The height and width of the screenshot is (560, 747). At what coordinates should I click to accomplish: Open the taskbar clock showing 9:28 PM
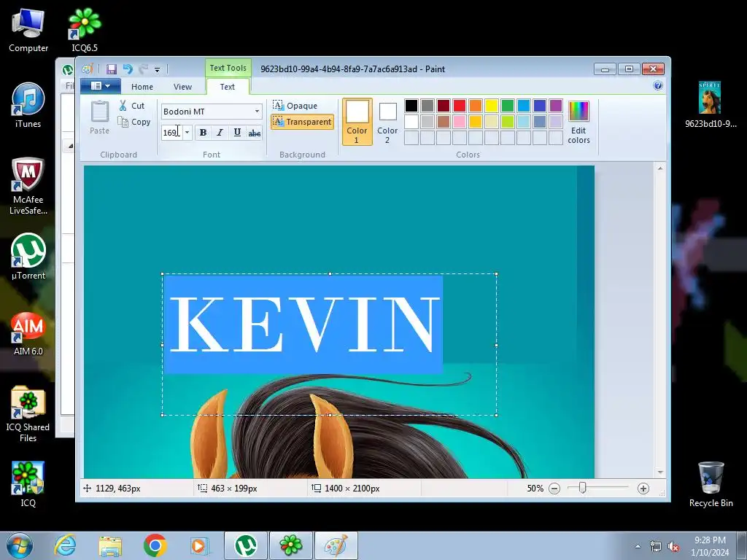[x=710, y=546]
